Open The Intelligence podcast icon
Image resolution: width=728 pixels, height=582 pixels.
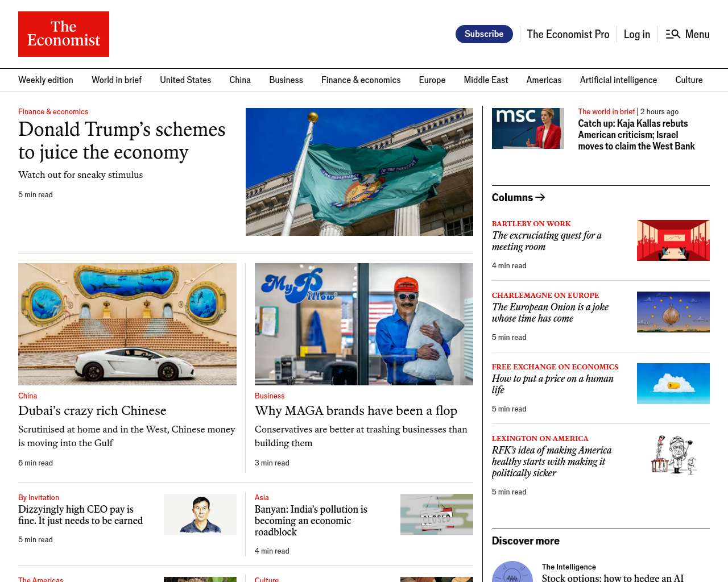(512, 572)
